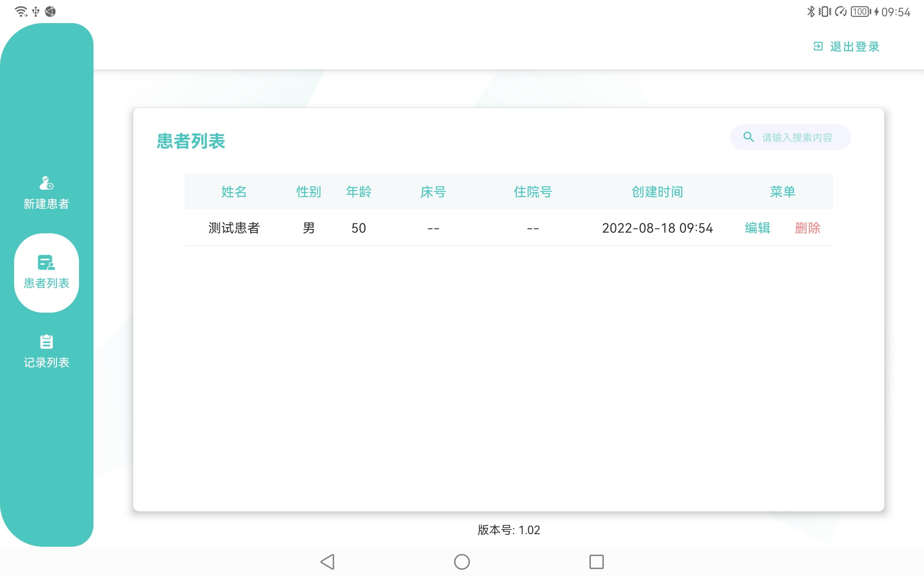924x577 pixels.
Task: Tap the Bluetooth status icon
Action: [811, 12]
